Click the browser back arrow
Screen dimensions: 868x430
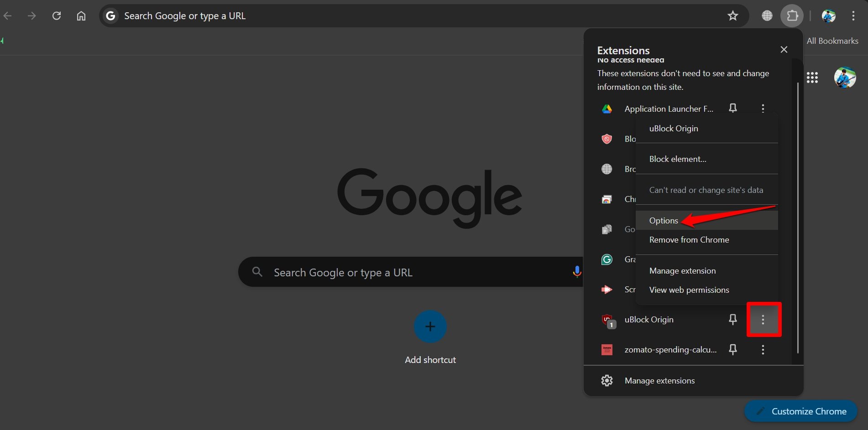pyautogui.click(x=8, y=16)
